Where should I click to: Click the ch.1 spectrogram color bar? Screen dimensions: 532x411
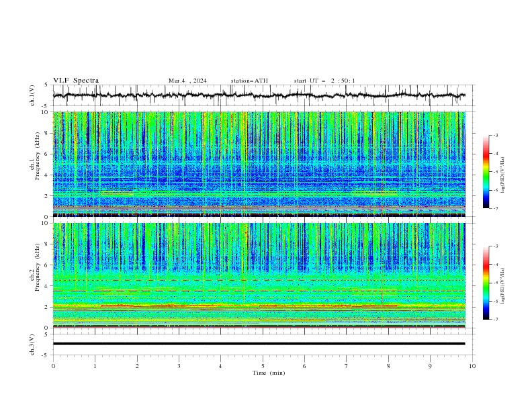(x=486, y=171)
